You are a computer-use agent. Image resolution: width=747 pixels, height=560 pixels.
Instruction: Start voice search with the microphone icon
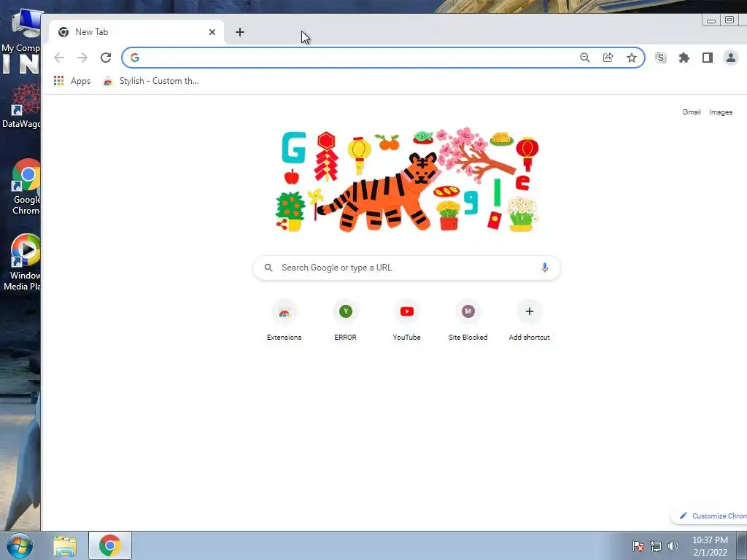click(544, 268)
